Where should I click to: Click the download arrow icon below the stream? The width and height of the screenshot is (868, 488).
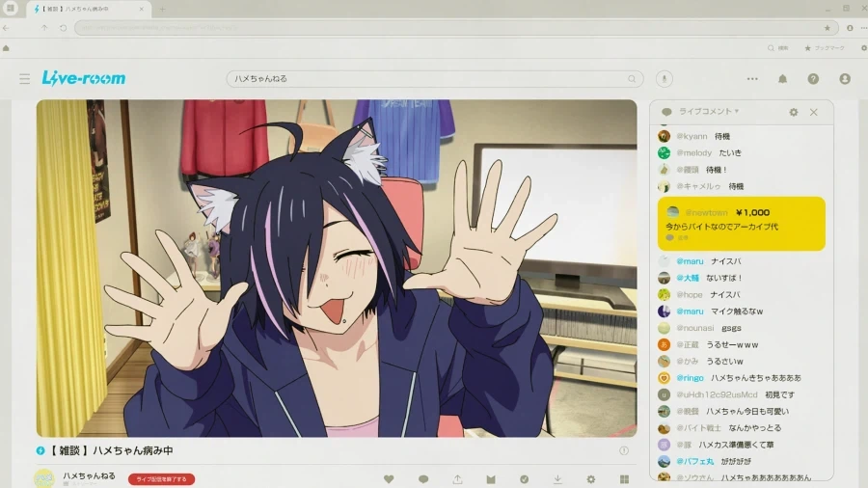point(557,479)
